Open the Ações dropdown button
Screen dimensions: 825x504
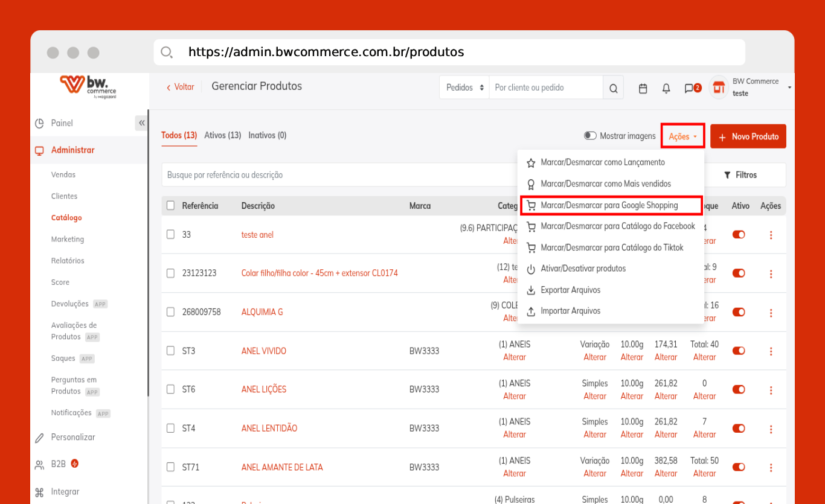[x=682, y=136]
